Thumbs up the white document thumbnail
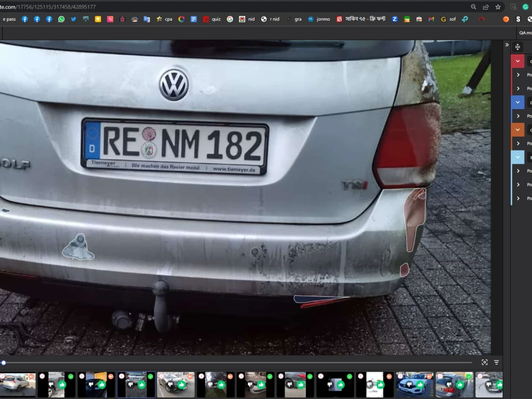Image resolution: width=532 pixels, height=399 pixels. (380, 385)
